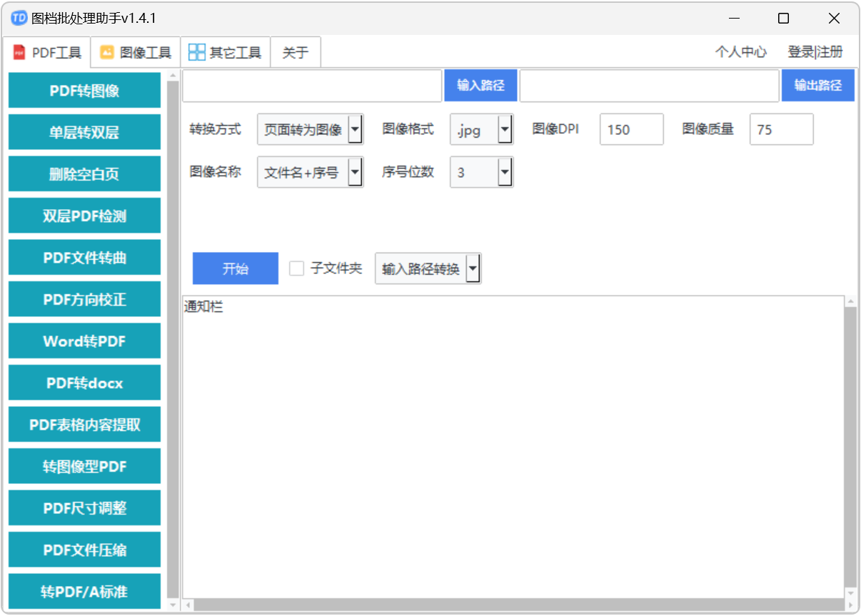Click the 输出路径 button
The width and height of the screenshot is (861, 616).
[x=817, y=86]
